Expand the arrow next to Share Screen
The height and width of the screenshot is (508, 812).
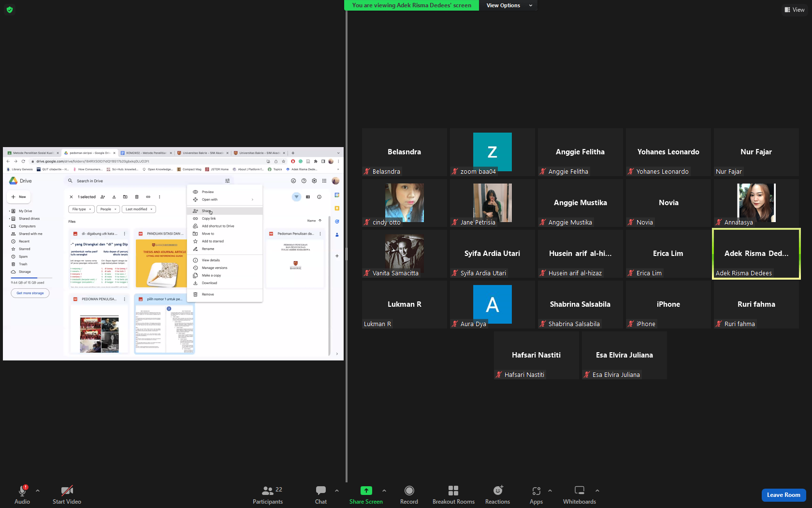tap(384, 491)
